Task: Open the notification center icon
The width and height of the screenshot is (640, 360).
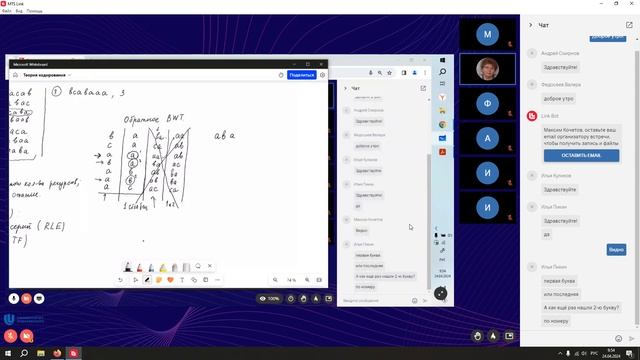Action: click(x=630, y=353)
